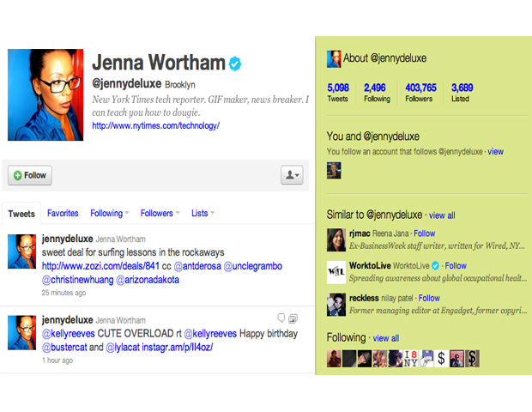Open the user actions dropdown with person icon
532x412 pixels.
point(292,175)
